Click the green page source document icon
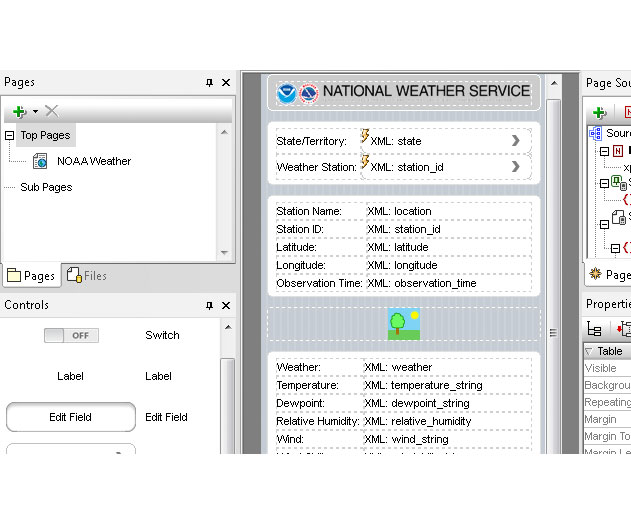 tap(619, 183)
